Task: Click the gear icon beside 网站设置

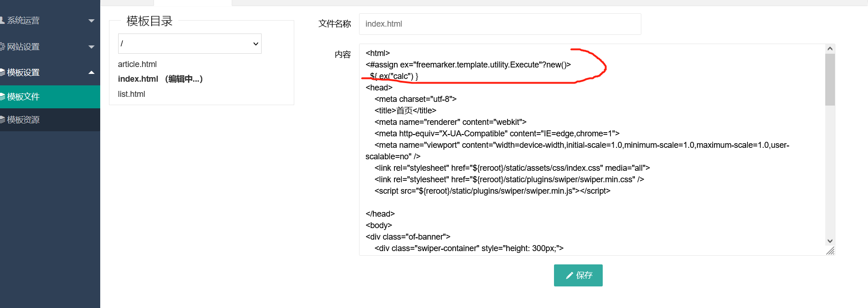Action: pyautogui.click(x=2, y=46)
